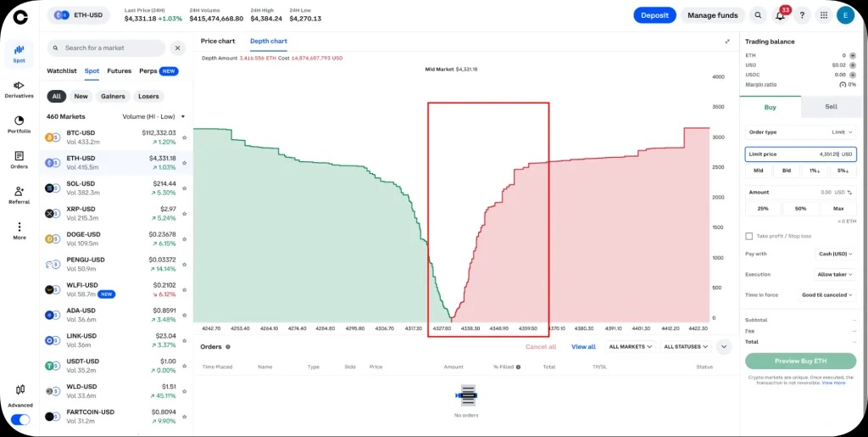
Task: Go to Orders in the sidebar
Action: 19,160
